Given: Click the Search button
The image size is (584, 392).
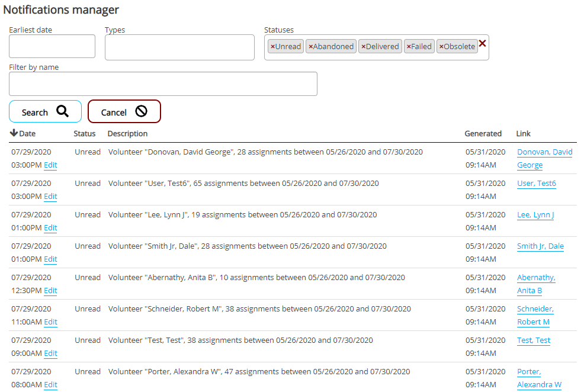Looking at the screenshot, I should (45, 112).
